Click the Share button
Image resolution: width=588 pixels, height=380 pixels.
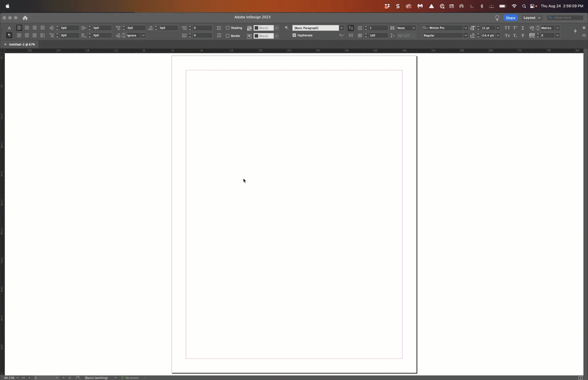[510, 18]
